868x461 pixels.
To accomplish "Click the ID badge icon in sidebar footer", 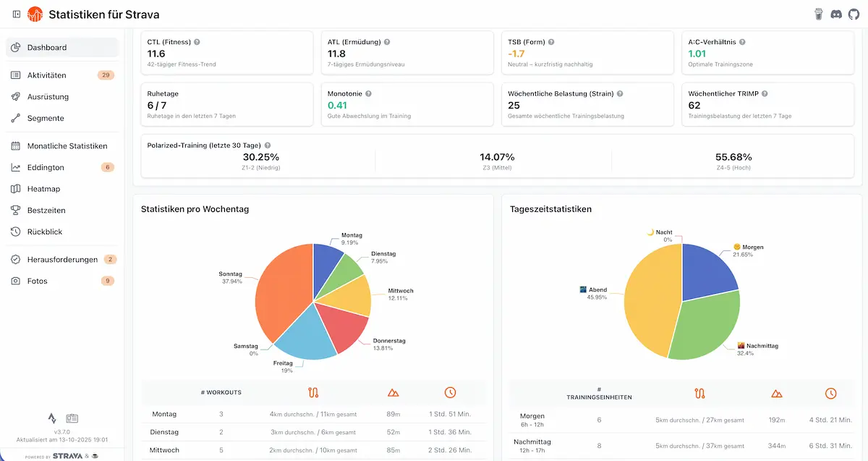I will click(x=72, y=418).
